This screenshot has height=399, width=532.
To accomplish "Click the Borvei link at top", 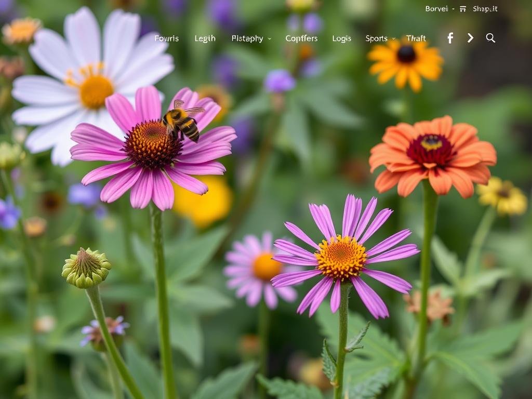I will (x=436, y=9).
